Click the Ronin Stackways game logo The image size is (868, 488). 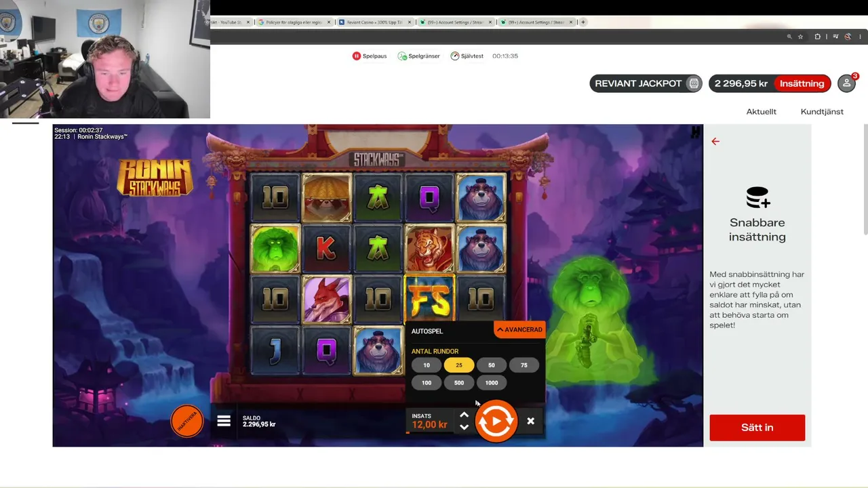point(155,177)
